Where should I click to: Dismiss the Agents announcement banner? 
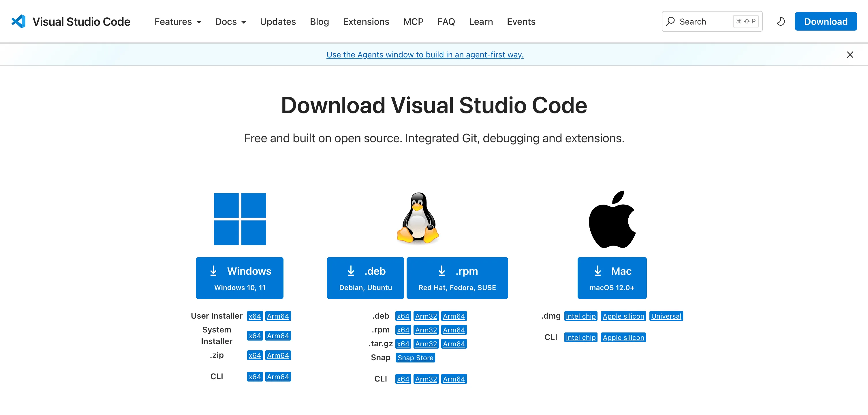850,55
